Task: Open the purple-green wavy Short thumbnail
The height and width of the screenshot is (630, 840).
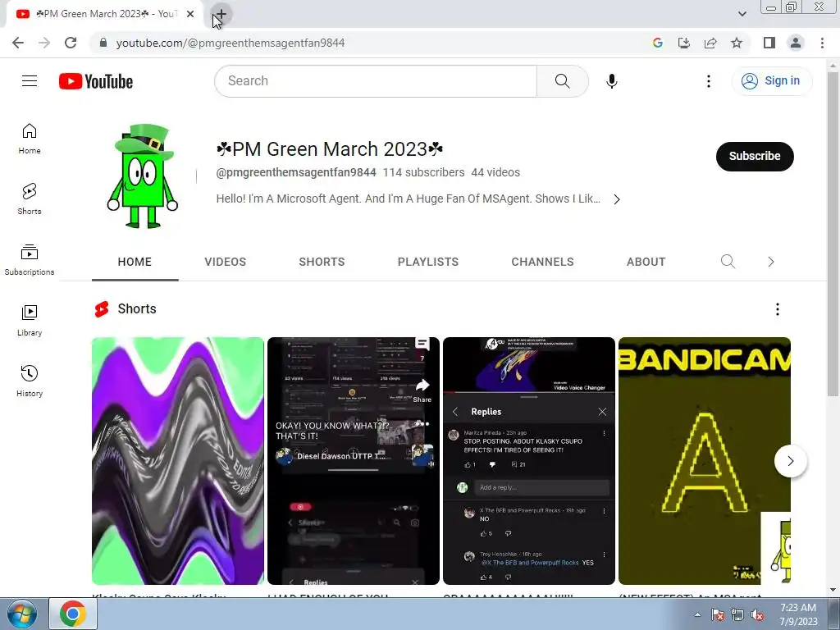Action: (x=178, y=461)
